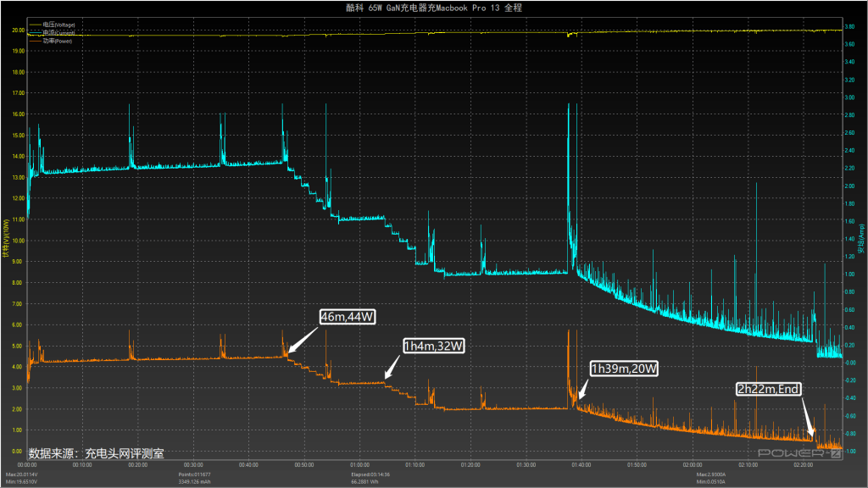Click the 15.00 label on the left axis

tap(19, 135)
